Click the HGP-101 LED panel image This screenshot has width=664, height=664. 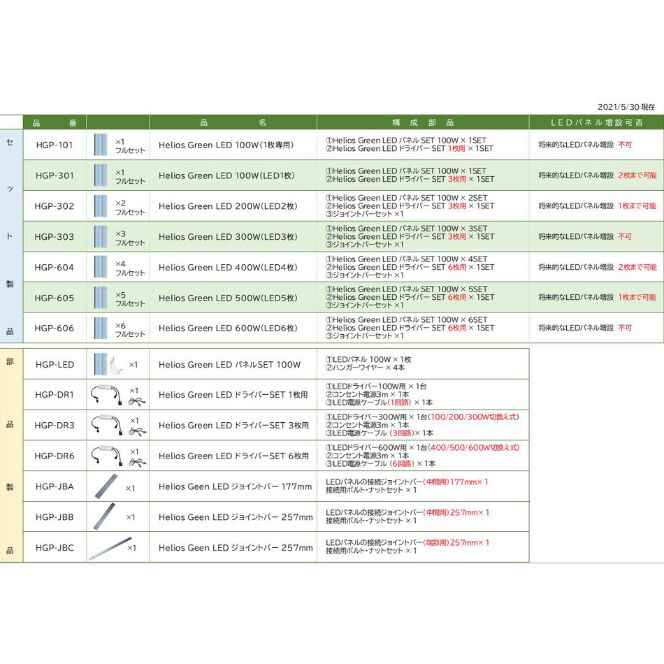click(x=100, y=145)
